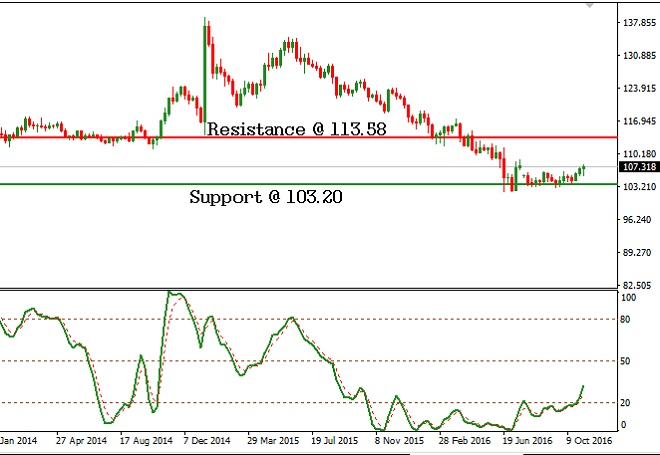Click price scale value 103.210
Image resolution: width=660 pixels, height=455 pixels.
(x=639, y=186)
